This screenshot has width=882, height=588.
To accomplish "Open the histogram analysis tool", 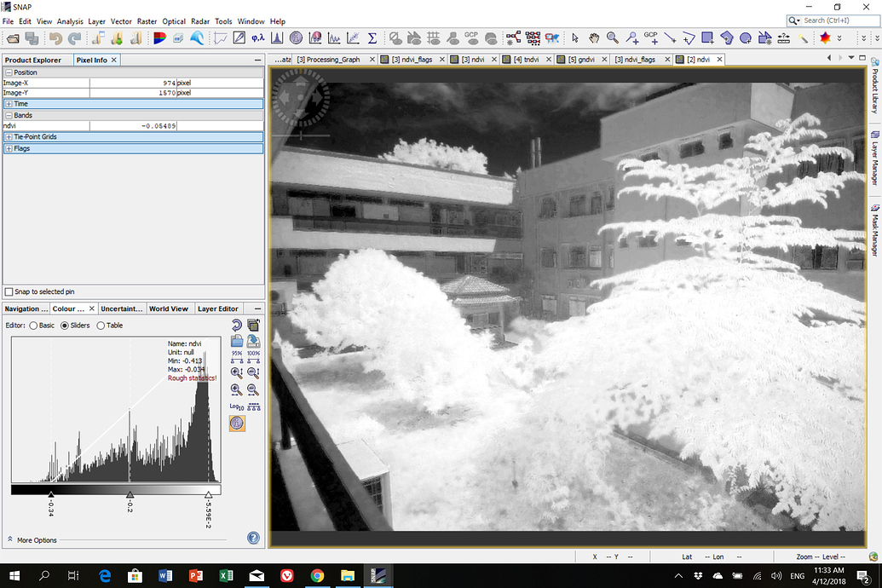I will point(277,37).
